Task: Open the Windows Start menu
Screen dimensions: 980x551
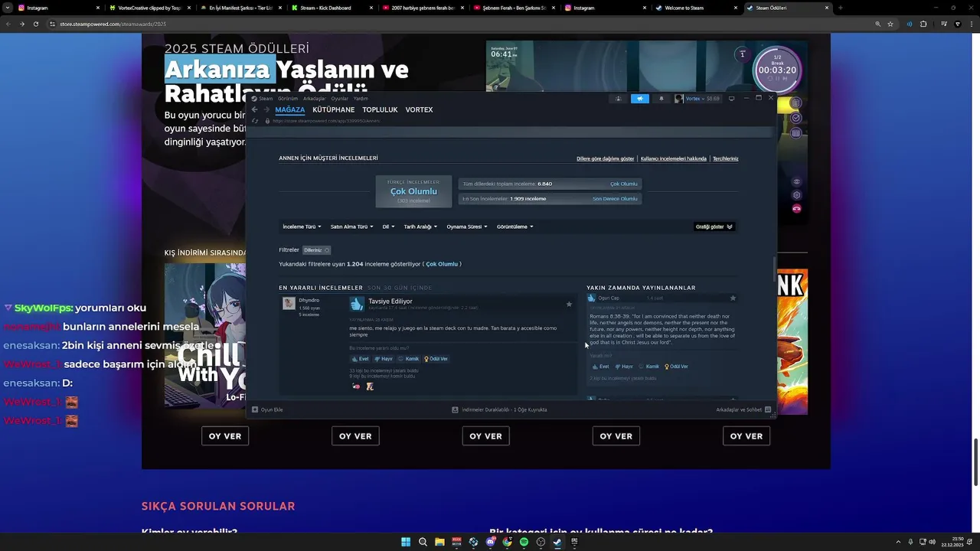Action: pos(406,542)
